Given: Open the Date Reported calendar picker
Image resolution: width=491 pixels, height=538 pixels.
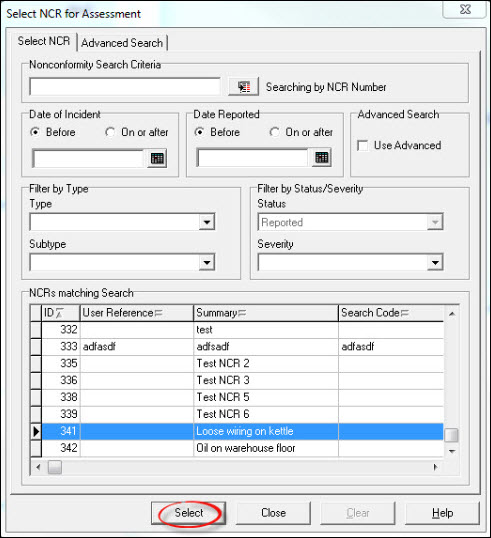Looking at the screenshot, I should pyautogui.click(x=322, y=157).
